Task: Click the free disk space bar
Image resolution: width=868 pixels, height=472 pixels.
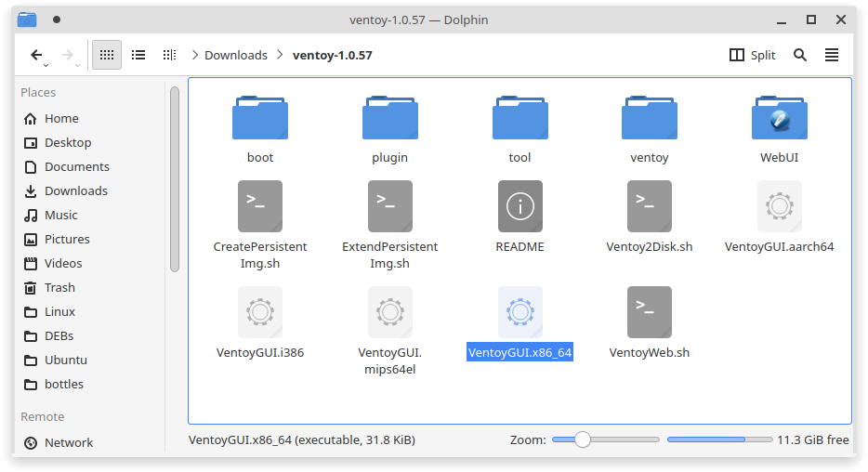Action: coord(719,439)
